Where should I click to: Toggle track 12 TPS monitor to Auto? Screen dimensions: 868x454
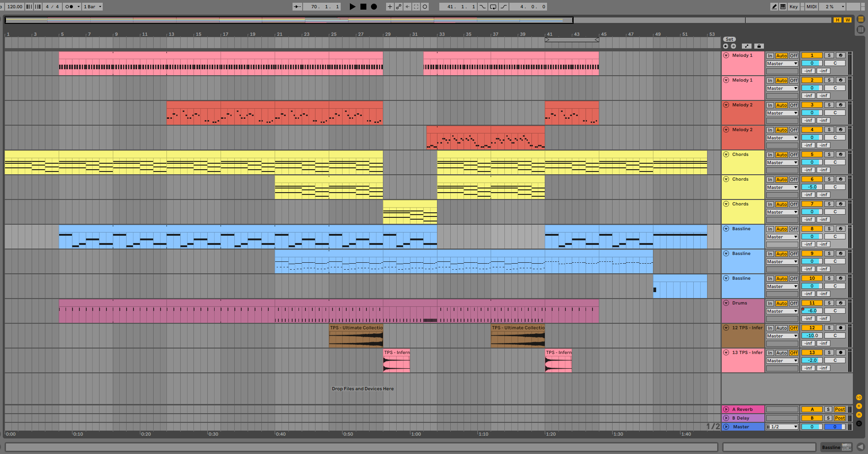coord(782,328)
